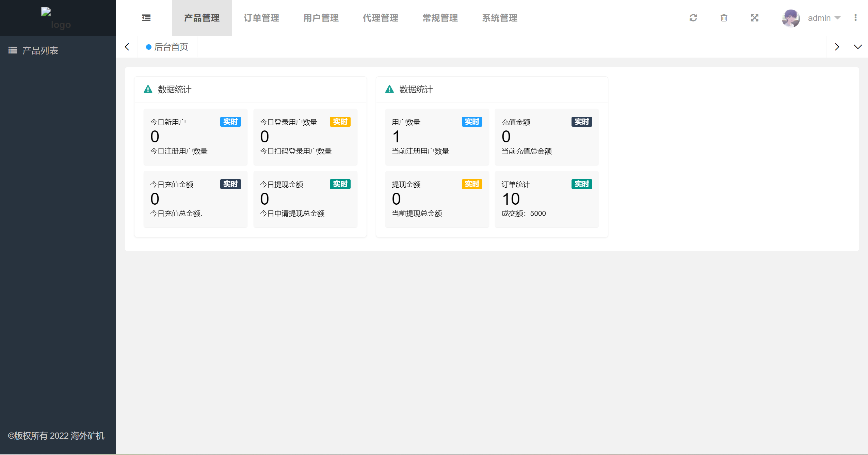Open the vertical three-dots more menu
Viewport: 868px width, 455px height.
855,18
